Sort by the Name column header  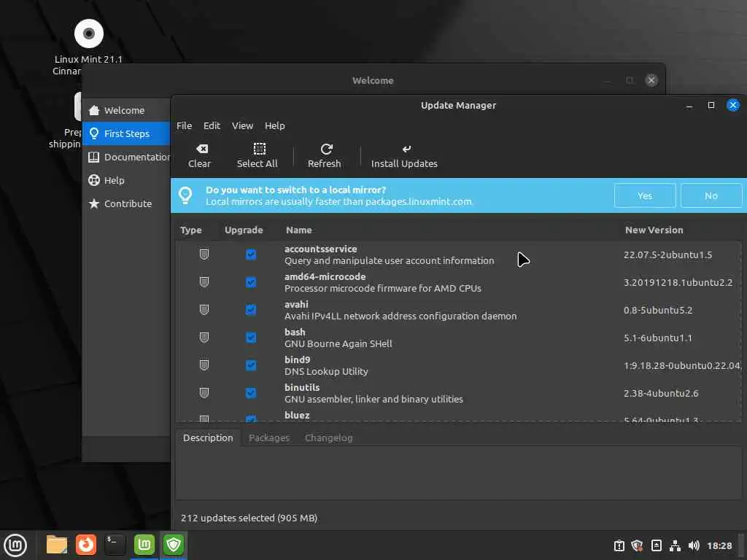[298, 230]
